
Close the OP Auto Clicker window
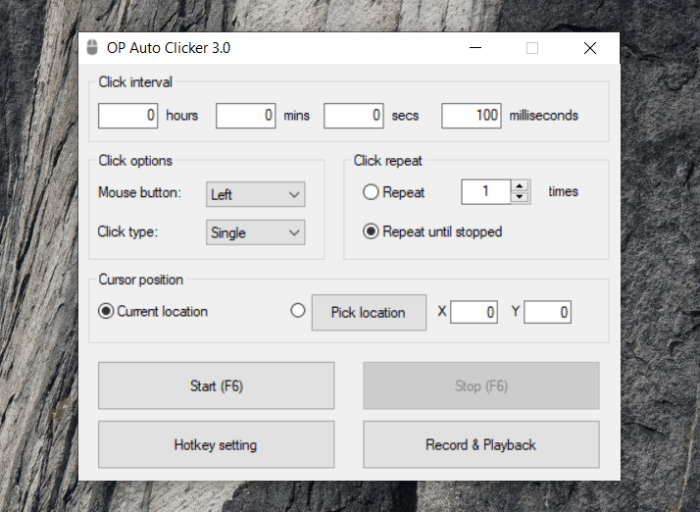[x=590, y=48]
